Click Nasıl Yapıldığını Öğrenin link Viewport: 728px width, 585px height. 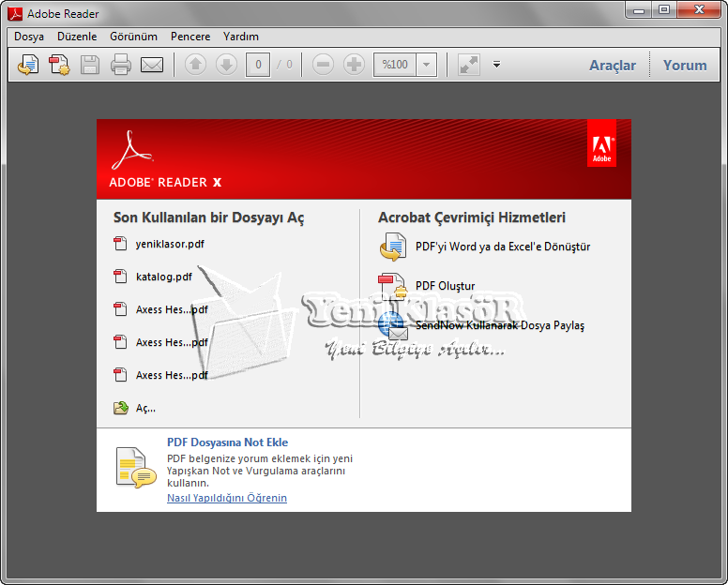[x=227, y=498]
